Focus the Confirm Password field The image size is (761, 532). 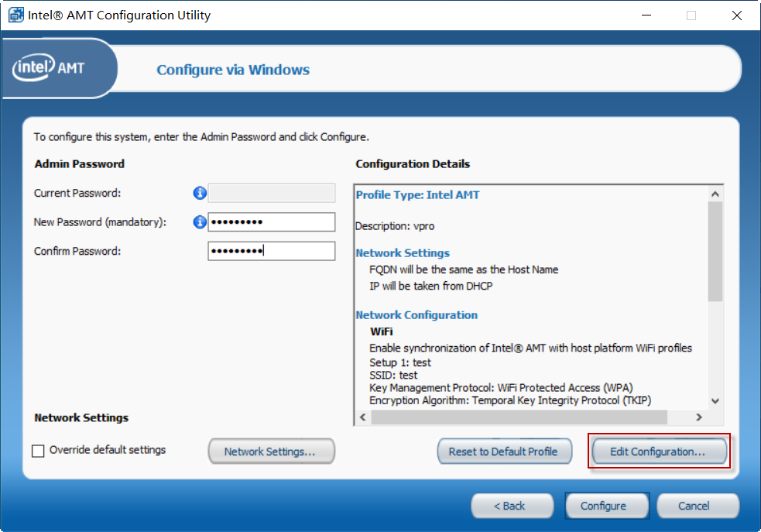point(271,251)
